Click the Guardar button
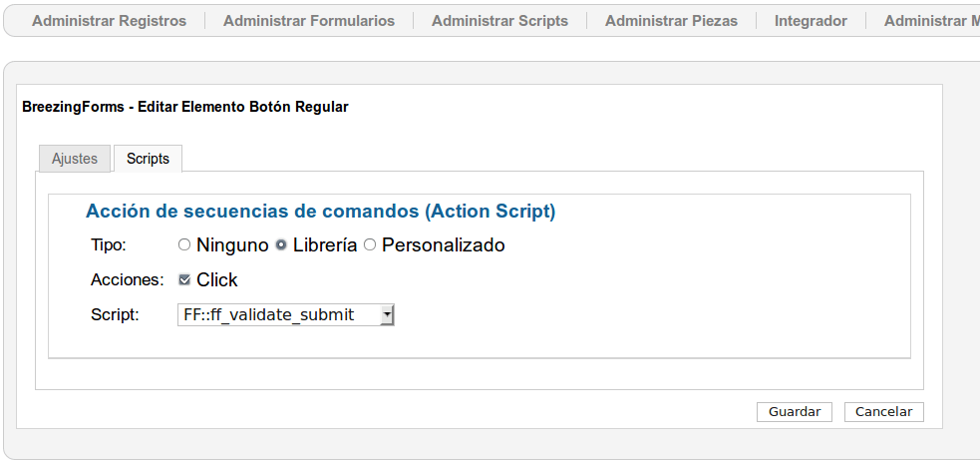980x460 pixels. point(795,412)
